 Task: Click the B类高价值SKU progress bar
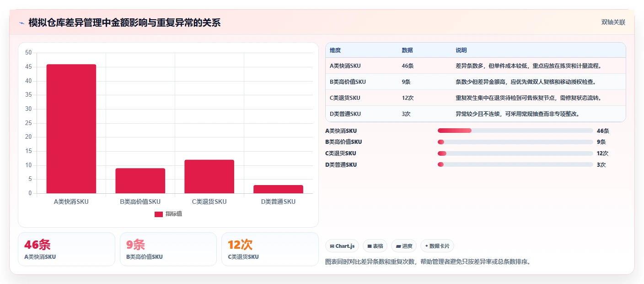pyautogui.click(x=515, y=142)
